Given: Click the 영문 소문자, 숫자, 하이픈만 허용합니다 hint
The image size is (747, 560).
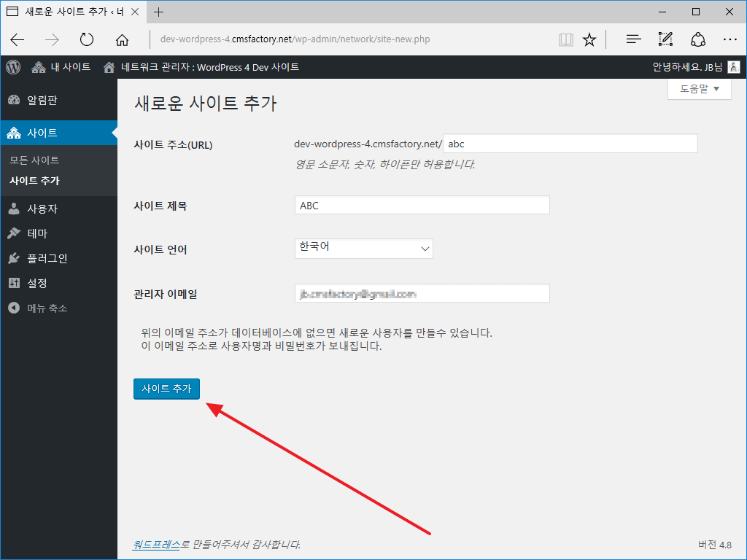Looking at the screenshot, I should click(x=385, y=165).
